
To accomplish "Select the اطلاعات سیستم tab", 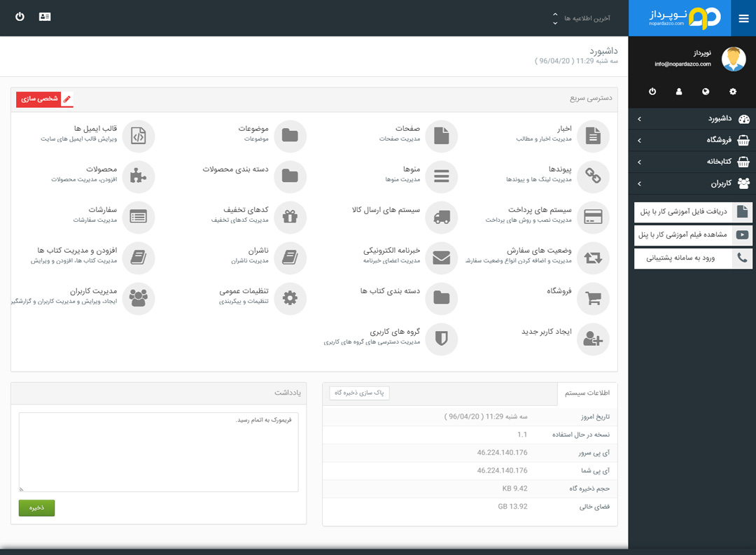I will [587, 393].
